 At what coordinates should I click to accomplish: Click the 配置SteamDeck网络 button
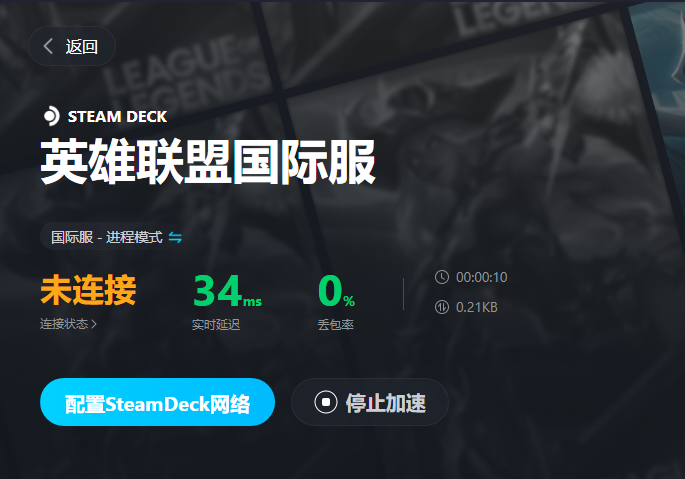tap(157, 402)
